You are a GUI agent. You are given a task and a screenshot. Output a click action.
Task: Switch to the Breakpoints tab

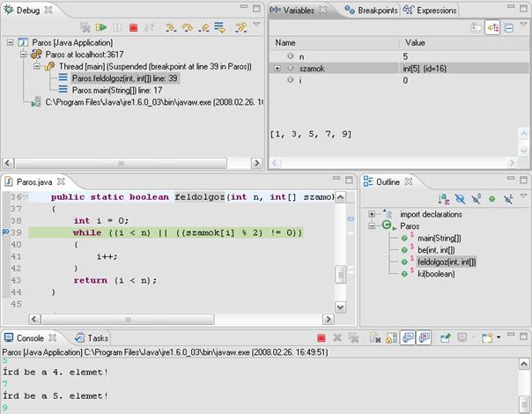tap(371, 11)
